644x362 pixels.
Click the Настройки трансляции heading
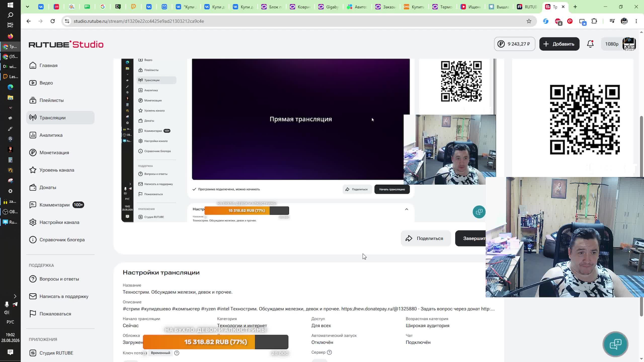pyautogui.click(x=161, y=273)
